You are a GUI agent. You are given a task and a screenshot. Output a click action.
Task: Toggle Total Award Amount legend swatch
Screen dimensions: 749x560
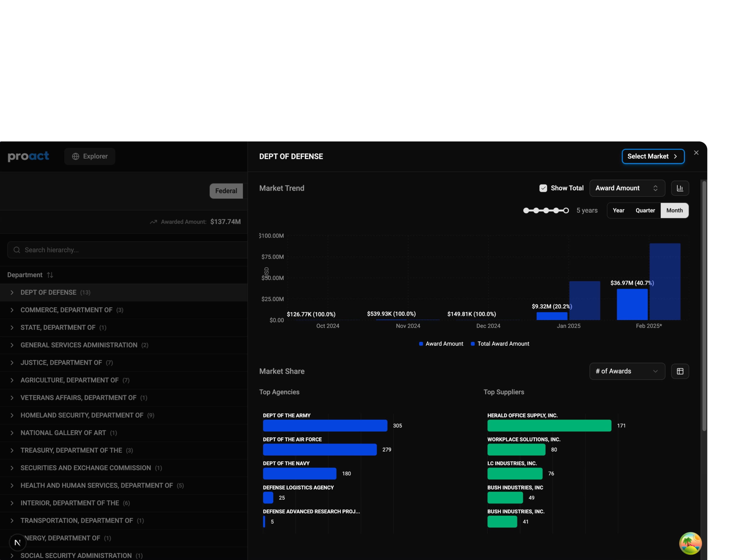coord(473,344)
